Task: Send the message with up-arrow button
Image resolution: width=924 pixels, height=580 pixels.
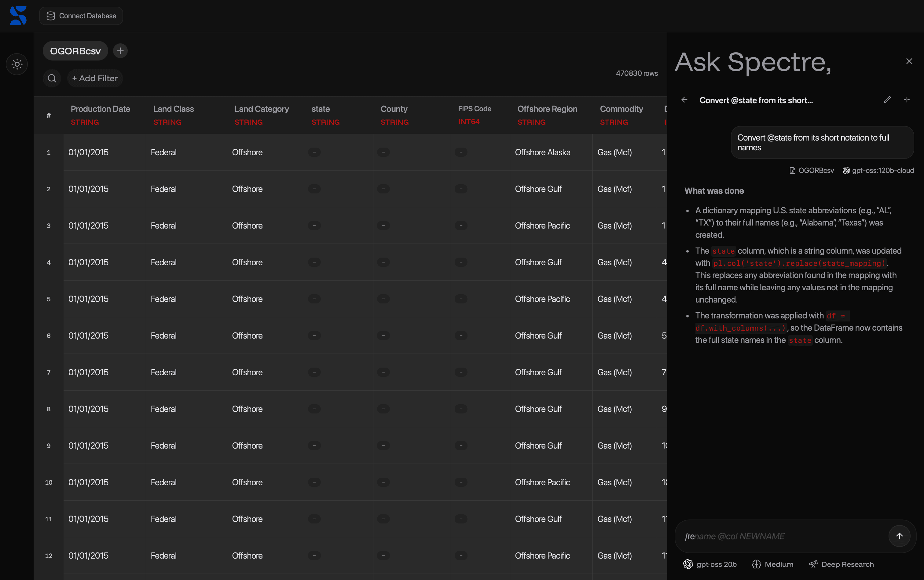Action: 899,536
